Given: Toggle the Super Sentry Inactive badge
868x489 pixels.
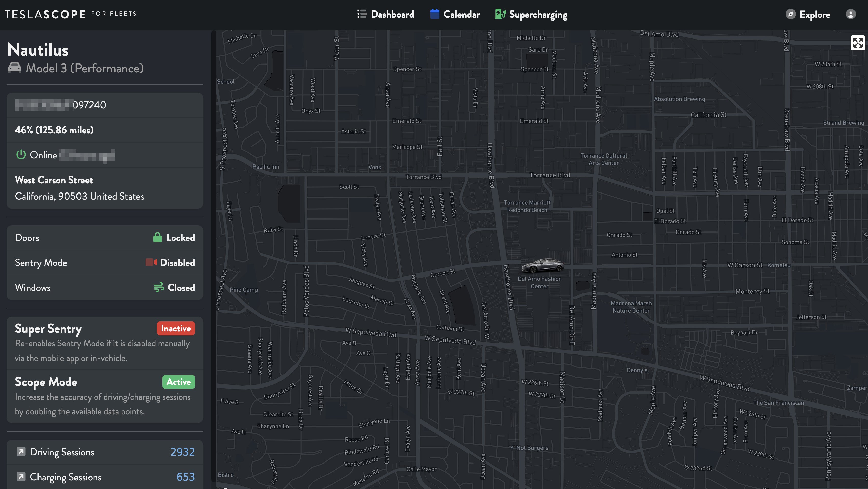Looking at the screenshot, I should (x=175, y=328).
